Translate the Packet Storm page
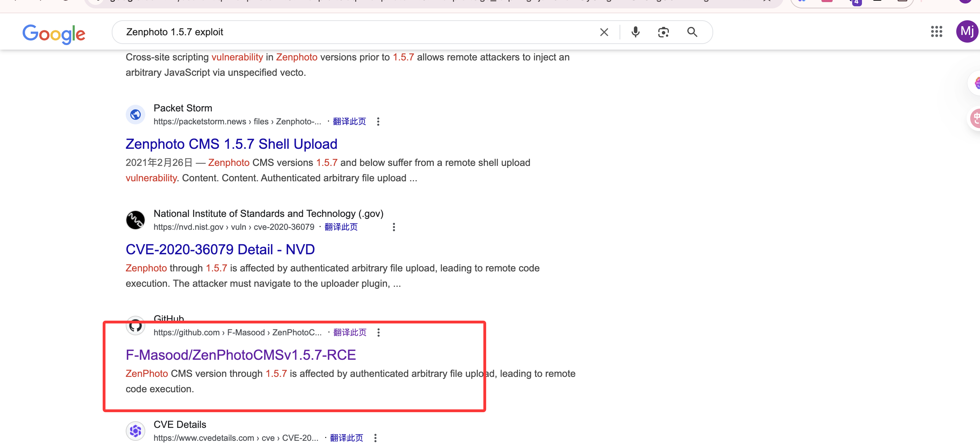The width and height of the screenshot is (980, 445). click(349, 122)
